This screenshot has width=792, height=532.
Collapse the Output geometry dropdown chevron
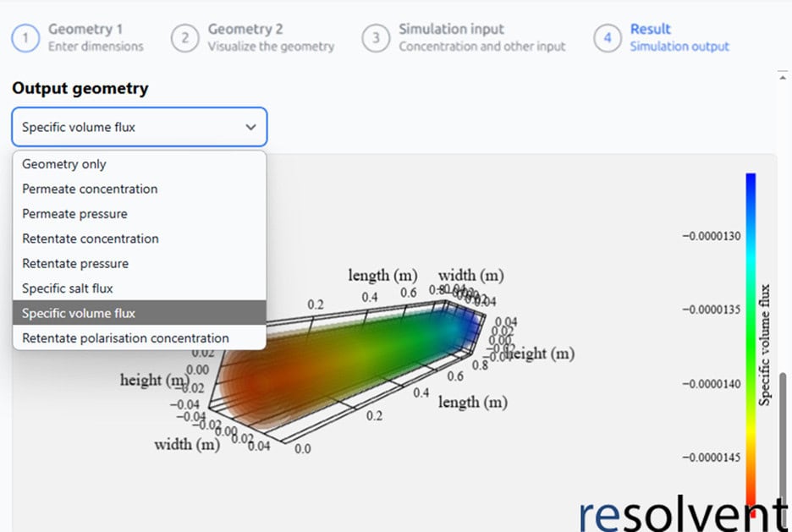tap(250, 127)
